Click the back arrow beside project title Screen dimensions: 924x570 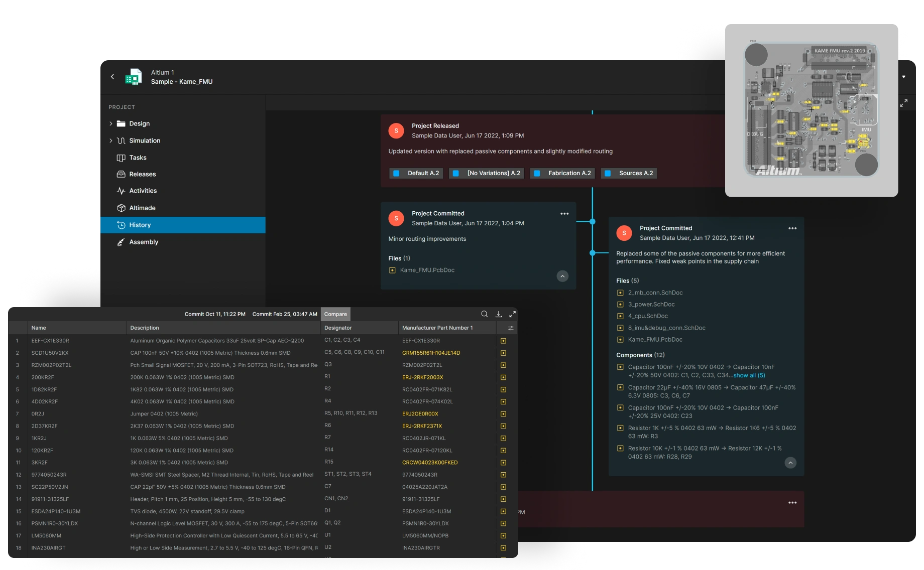click(112, 77)
